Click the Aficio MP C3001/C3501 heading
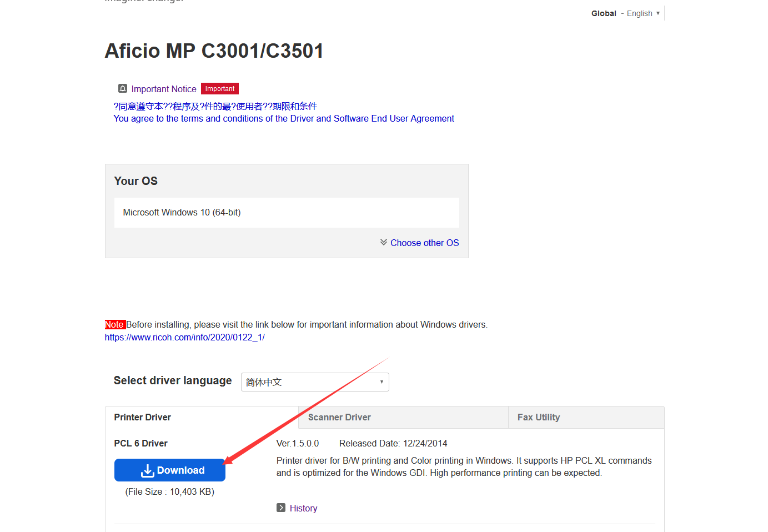 [x=214, y=51]
